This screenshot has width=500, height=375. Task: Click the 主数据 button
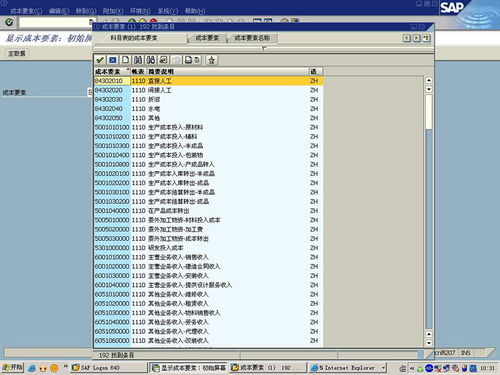point(17,53)
